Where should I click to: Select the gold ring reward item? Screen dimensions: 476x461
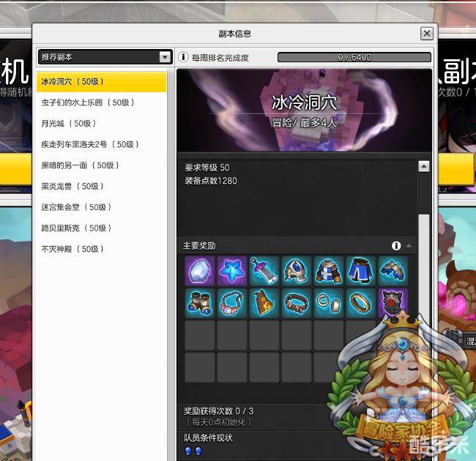tap(360, 302)
